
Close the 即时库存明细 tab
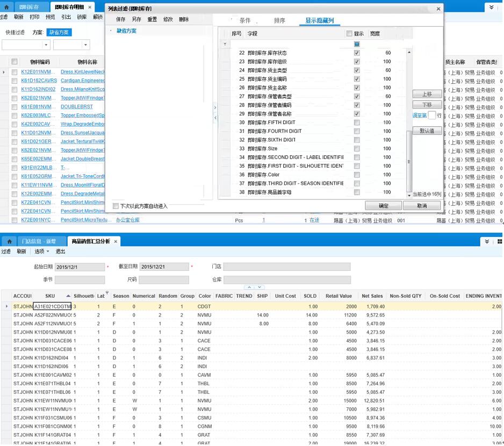tap(90, 7)
